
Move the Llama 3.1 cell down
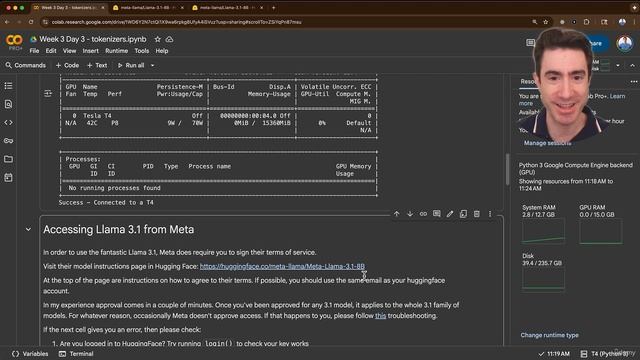(x=410, y=214)
